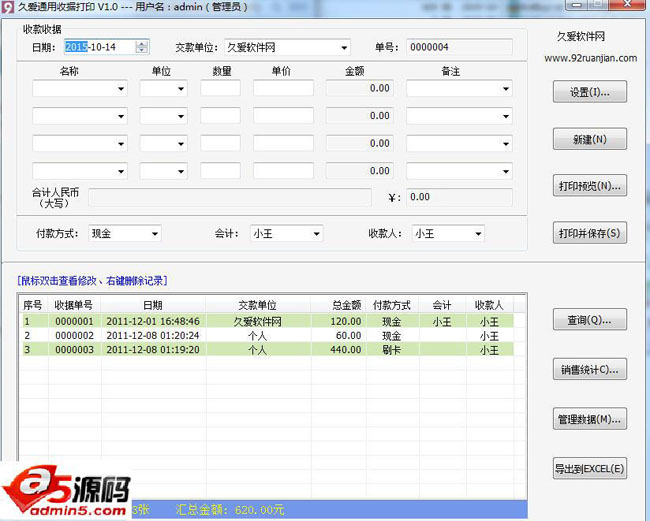The height and width of the screenshot is (521, 650).
Task: Expand third row 单位 dropdown
Action: point(181,144)
